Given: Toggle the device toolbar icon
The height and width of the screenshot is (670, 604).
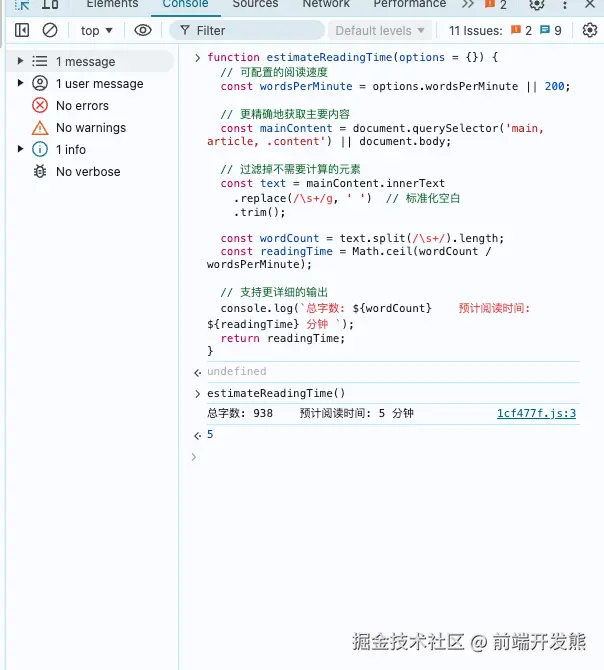Looking at the screenshot, I should tap(50, 5).
